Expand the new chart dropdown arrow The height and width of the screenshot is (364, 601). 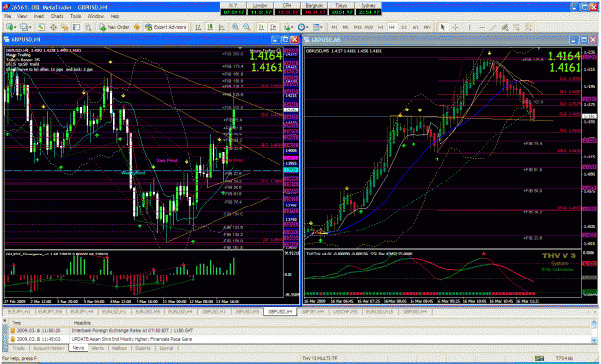[15, 27]
